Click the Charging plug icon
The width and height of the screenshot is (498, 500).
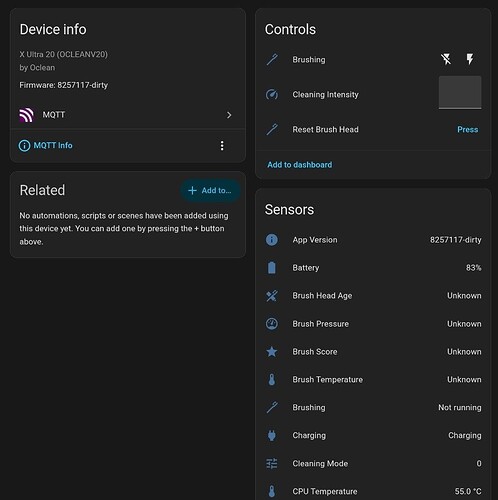point(272,435)
